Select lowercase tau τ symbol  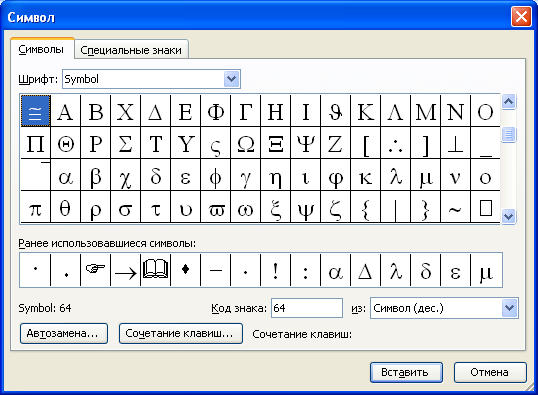155,207
